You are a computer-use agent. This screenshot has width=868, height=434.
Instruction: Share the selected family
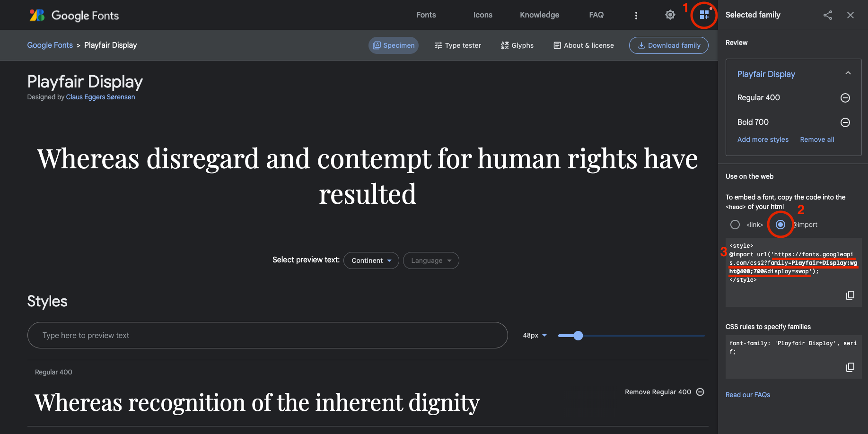tap(828, 15)
